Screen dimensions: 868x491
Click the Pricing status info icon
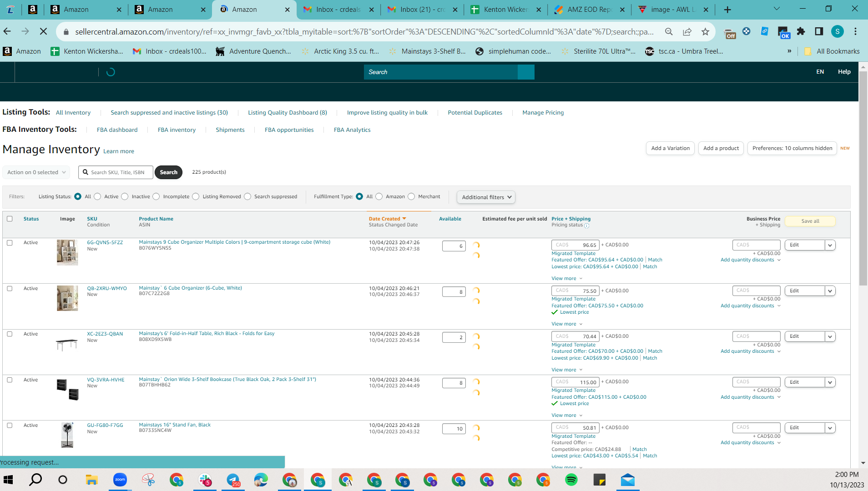(x=587, y=225)
